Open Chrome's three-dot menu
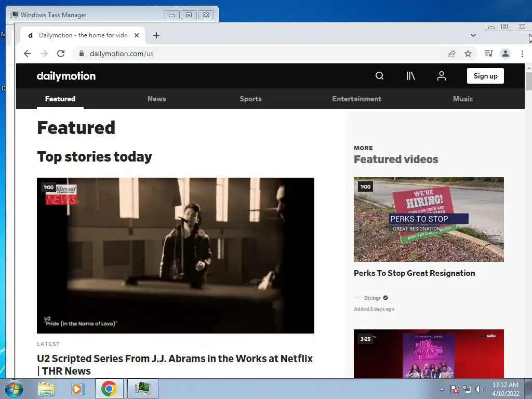 (x=522, y=54)
